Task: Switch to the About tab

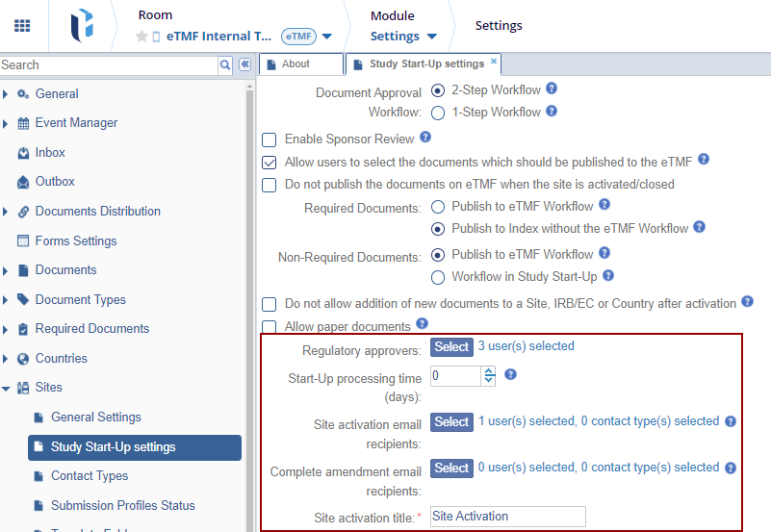Action: 296,64
